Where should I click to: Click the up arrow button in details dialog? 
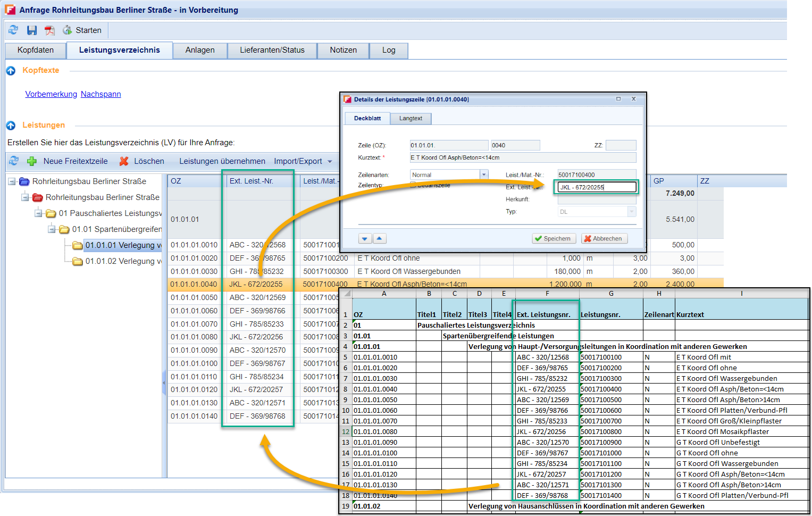[x=379, y=239]
